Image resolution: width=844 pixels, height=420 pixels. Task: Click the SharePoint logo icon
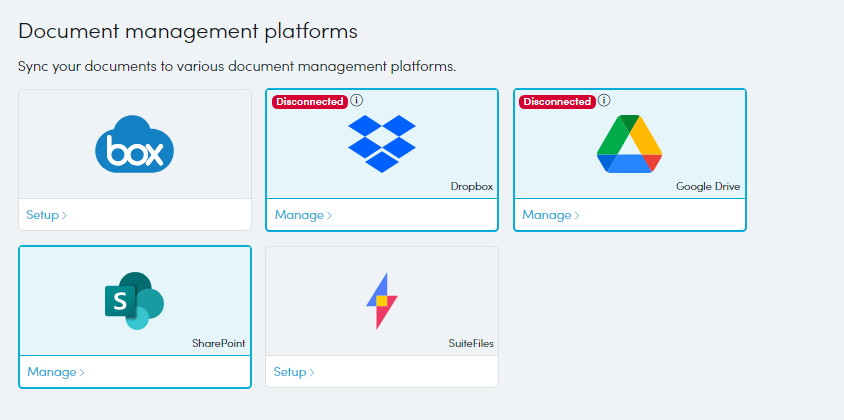pyautogui.click(x=135, y=300)
